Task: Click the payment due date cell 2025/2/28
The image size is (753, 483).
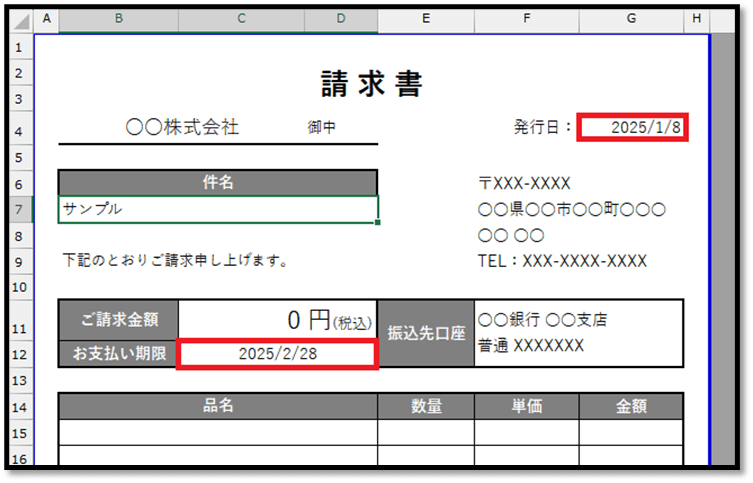Action: (277, 354)
